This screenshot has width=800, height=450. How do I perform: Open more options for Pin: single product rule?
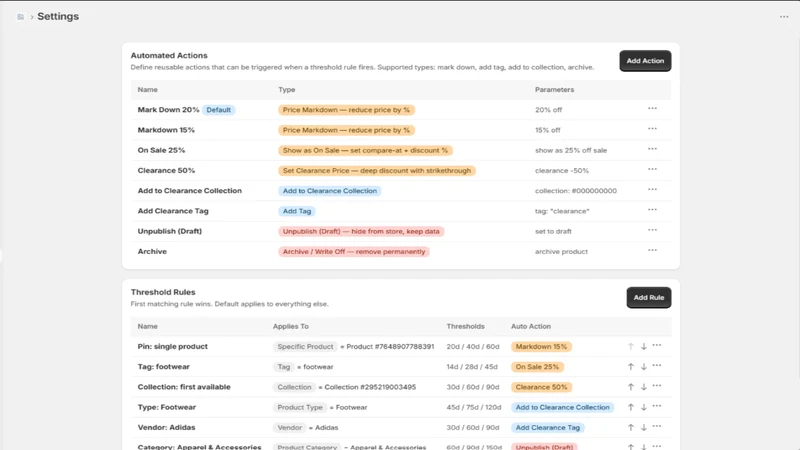coord(657,346)
